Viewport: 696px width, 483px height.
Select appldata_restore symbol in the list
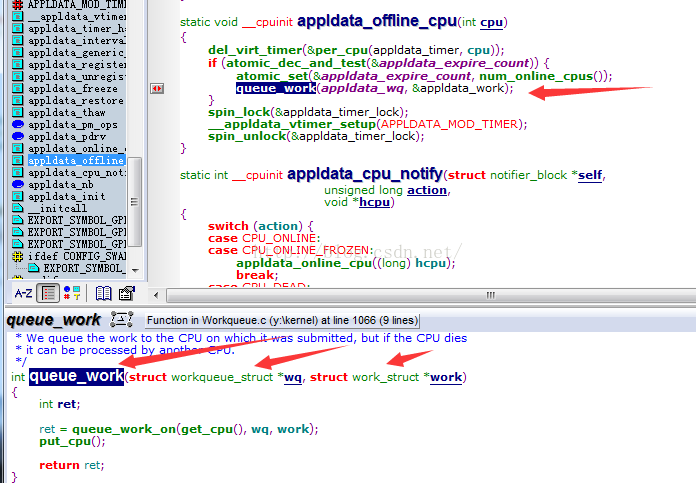[76, 100]
